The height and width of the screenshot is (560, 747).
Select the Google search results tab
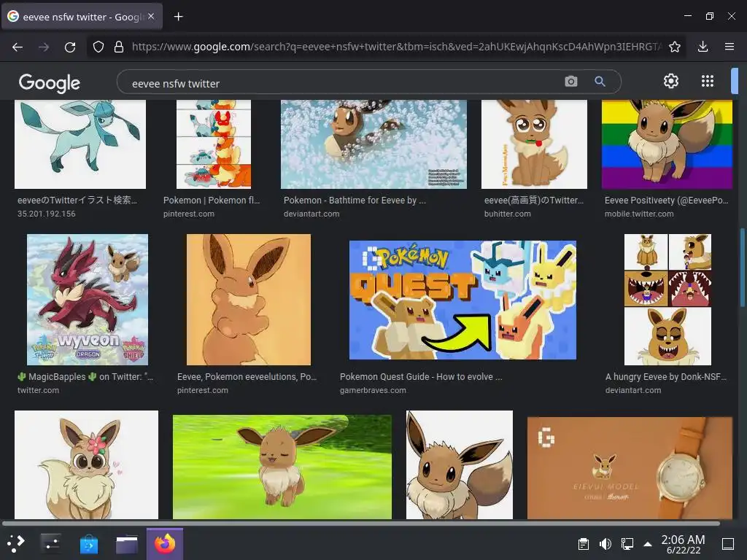[x=82, y=17]
